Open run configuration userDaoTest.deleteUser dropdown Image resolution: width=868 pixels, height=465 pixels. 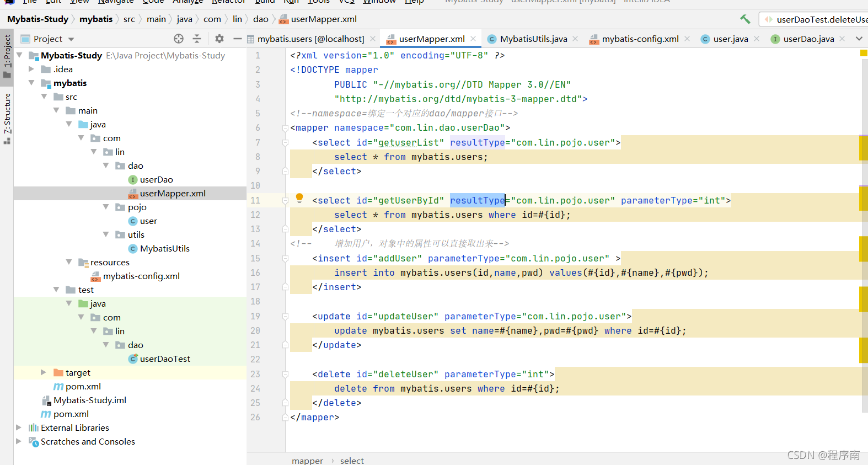coord(815,19)
